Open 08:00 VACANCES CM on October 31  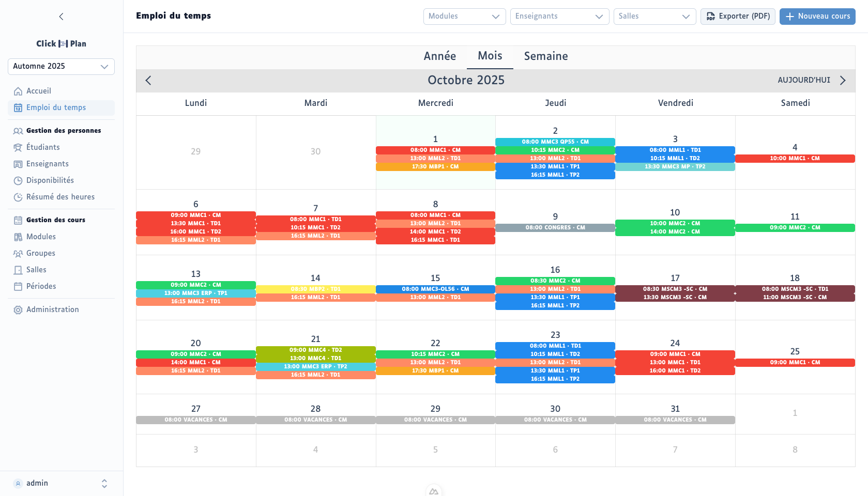coord(675,420)
